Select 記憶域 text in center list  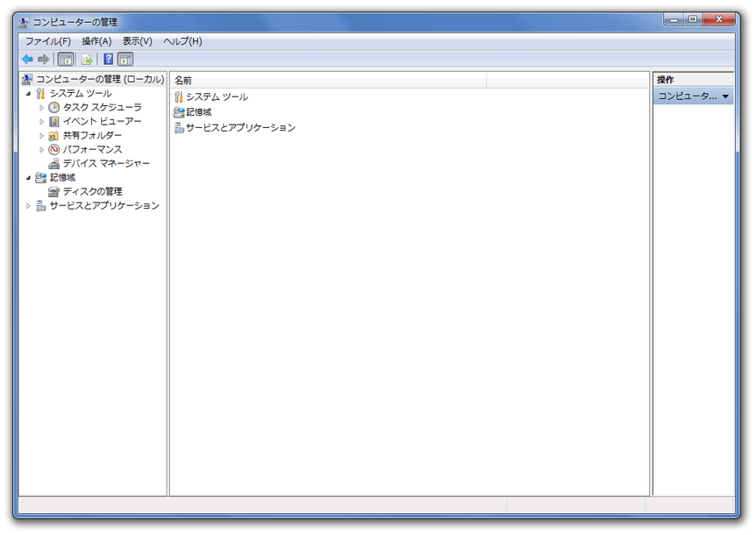pos(198,112)
